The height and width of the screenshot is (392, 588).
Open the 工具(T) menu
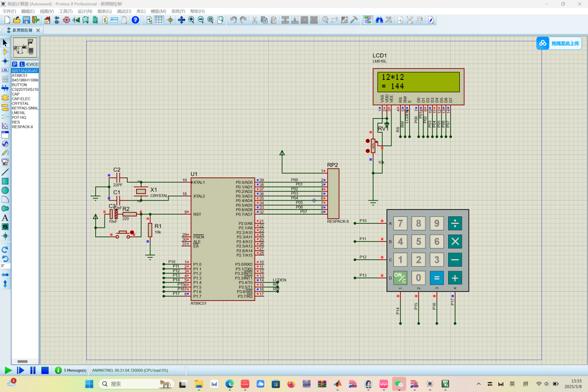[65, 11]
